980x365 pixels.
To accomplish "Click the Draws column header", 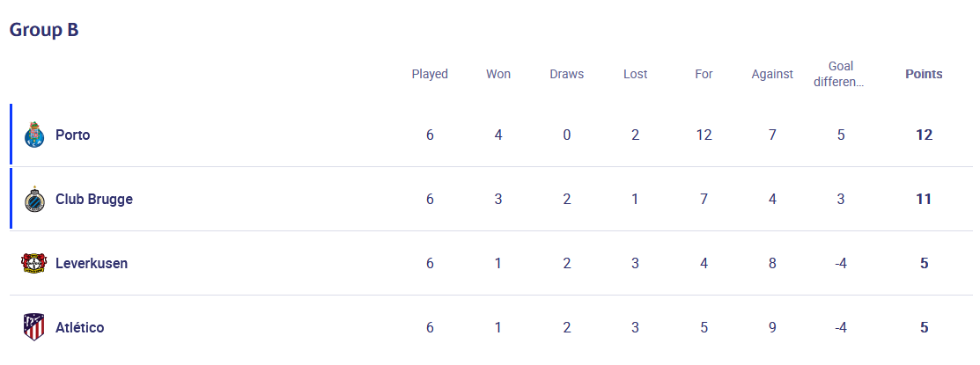I will click(566, 74).
